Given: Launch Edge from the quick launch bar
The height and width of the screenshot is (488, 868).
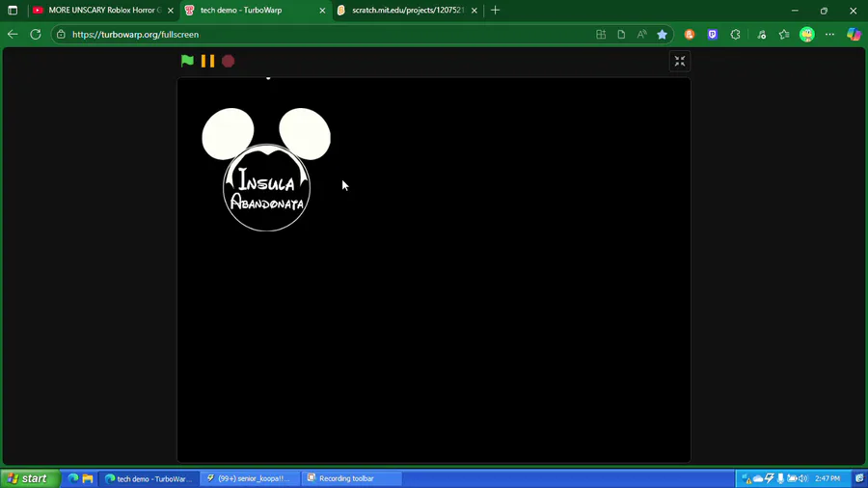Looking at the screenshot, I should coord(72,478).
